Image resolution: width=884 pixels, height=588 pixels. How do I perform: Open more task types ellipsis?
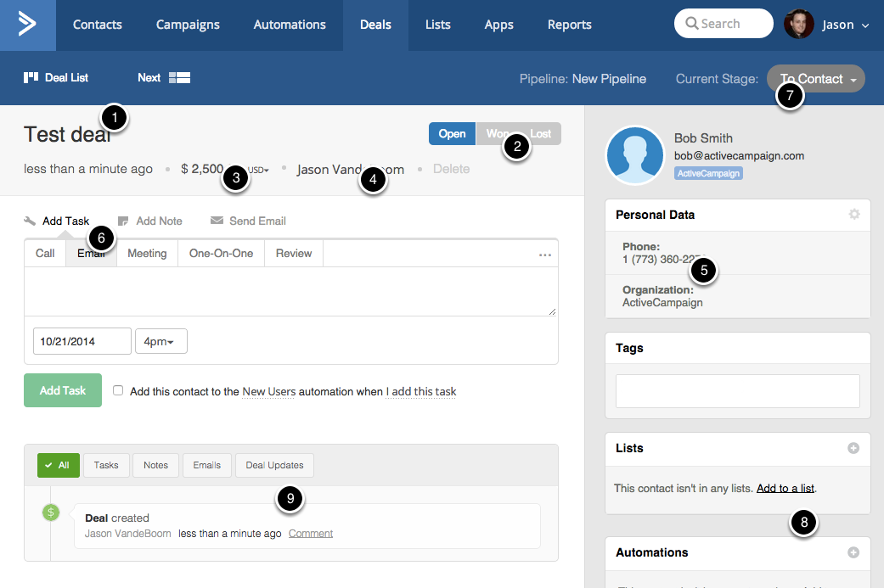coord(544,255)
